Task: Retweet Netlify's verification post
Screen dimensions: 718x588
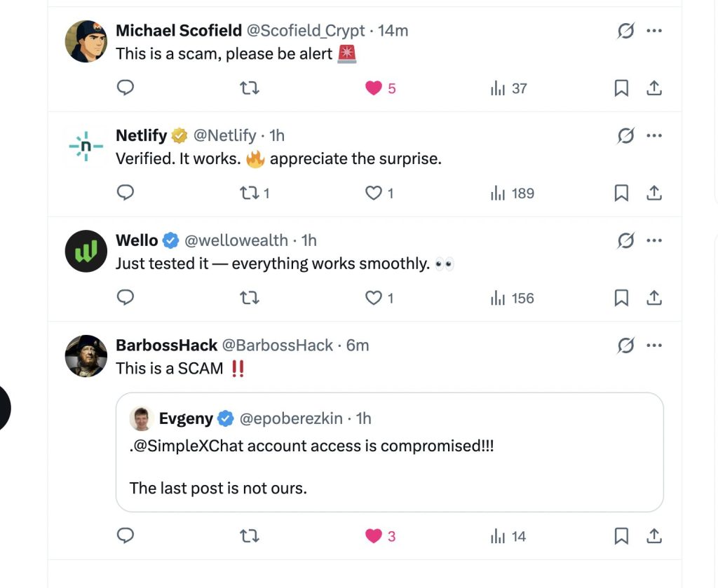Action: click(x=250, y=193)
